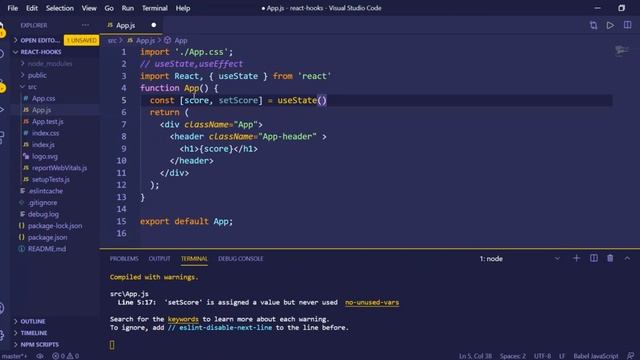This screenshot has width=640, height=360.
Task: Open reportWebVitals.js in the explorer
Action: (59, 168)
